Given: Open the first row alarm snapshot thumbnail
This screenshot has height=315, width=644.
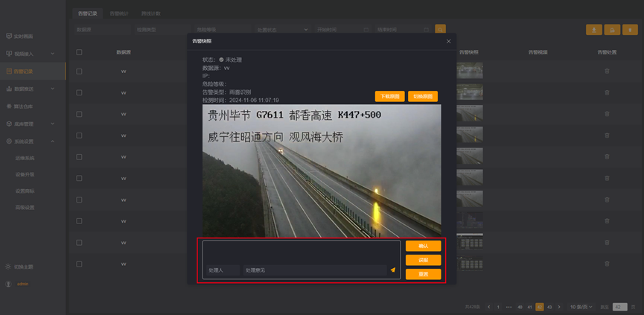Looking at the screenshot, I should point(470,71).
